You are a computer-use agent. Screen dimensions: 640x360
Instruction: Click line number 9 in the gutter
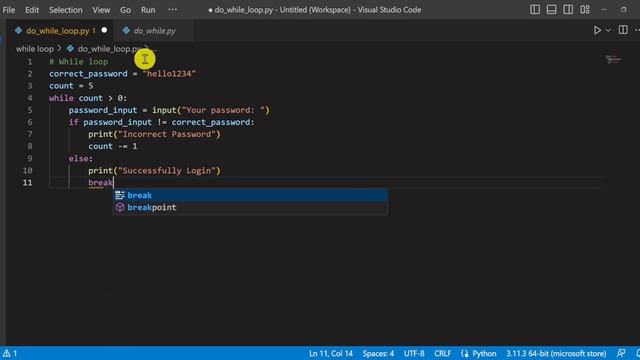29,158
